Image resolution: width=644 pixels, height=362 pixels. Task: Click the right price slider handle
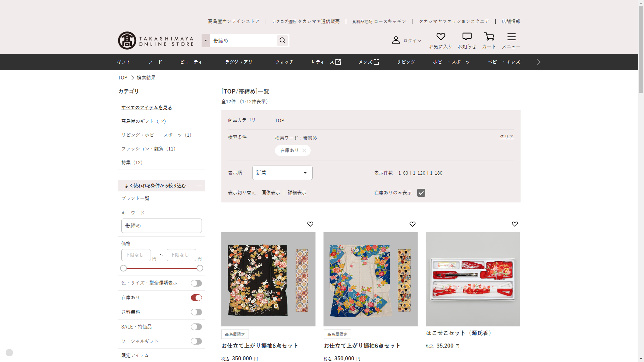pyautogui.click(x=200, y=268)
